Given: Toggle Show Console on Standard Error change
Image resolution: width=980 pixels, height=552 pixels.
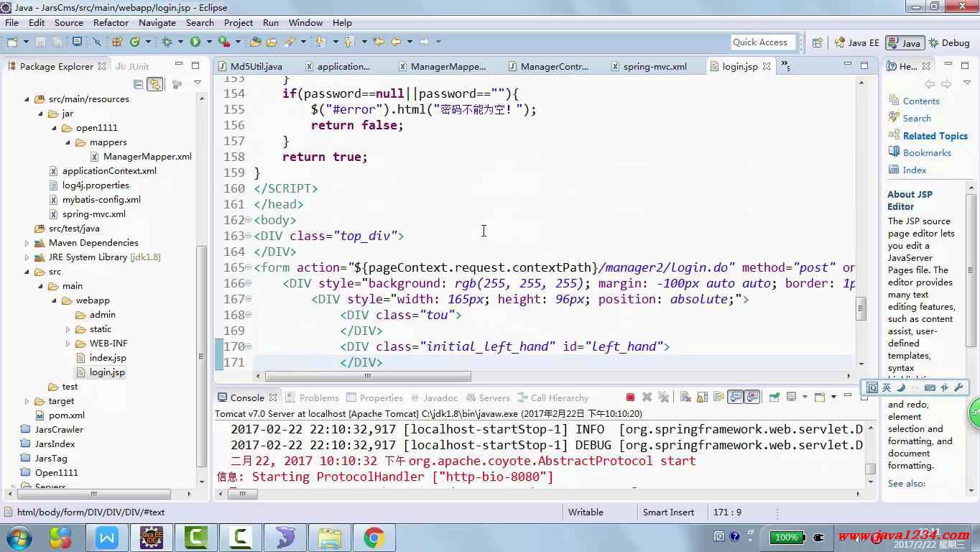Looking at the screenshot, I should coord(752,397).
